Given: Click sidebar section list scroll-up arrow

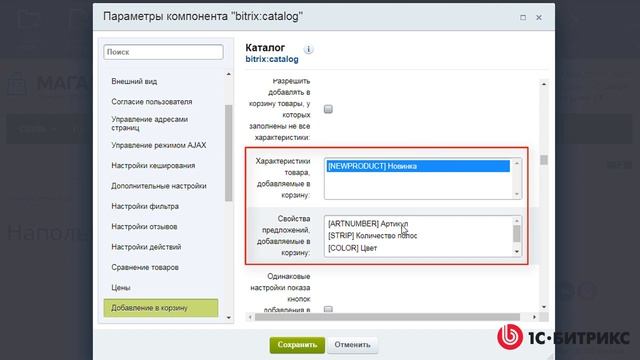Looking at the screenshot, I should [x=229, y=74].
